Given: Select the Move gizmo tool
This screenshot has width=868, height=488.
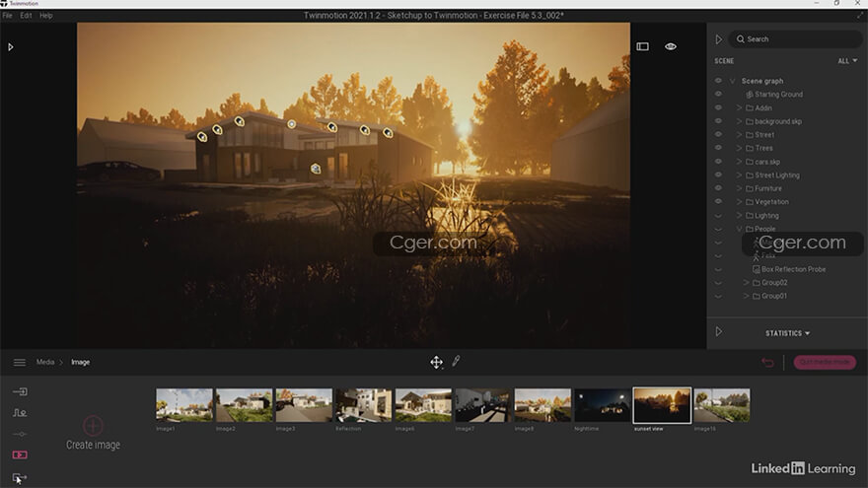Looking at the screenshot, I should (436, 363).
